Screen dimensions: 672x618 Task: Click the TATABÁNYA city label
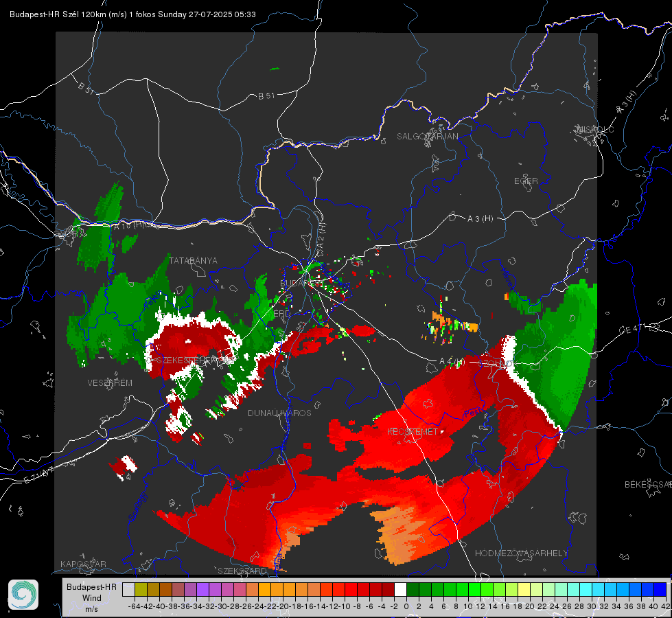[194, 260]
